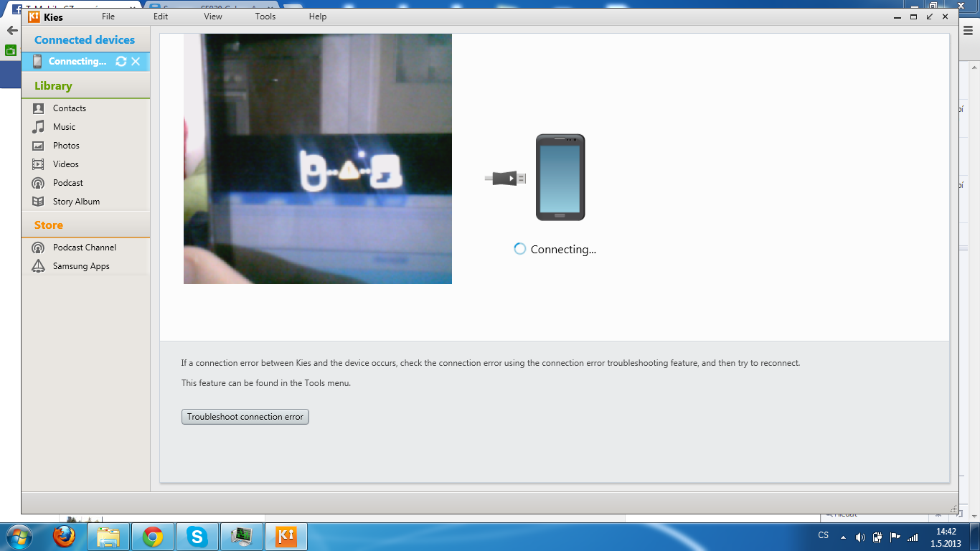Click the Kies logo icon in the title bar
This screenshot has width=980, height=551.
34,17
